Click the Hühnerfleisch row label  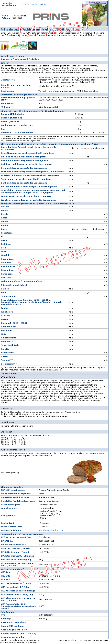(8, 327)
